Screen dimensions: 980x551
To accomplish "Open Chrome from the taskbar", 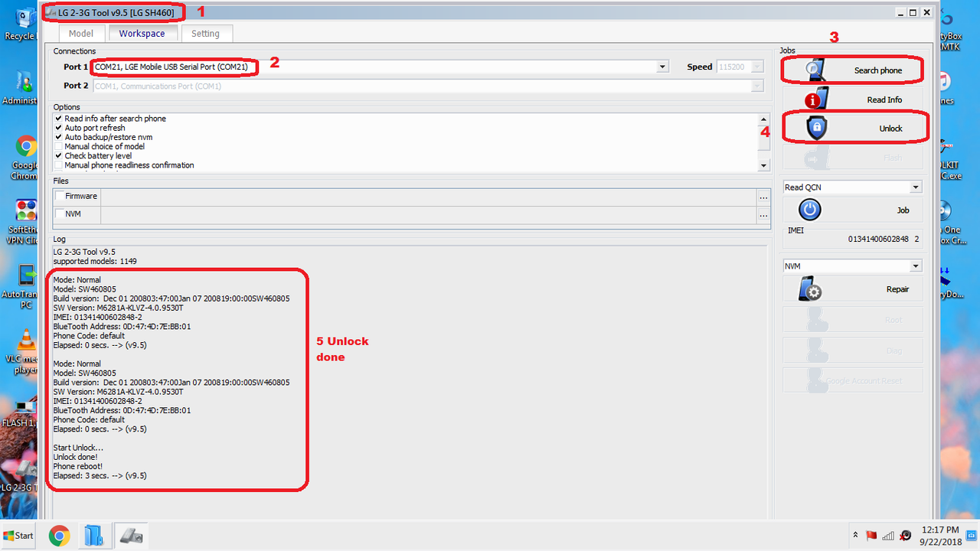I will [x=60, y=536].
